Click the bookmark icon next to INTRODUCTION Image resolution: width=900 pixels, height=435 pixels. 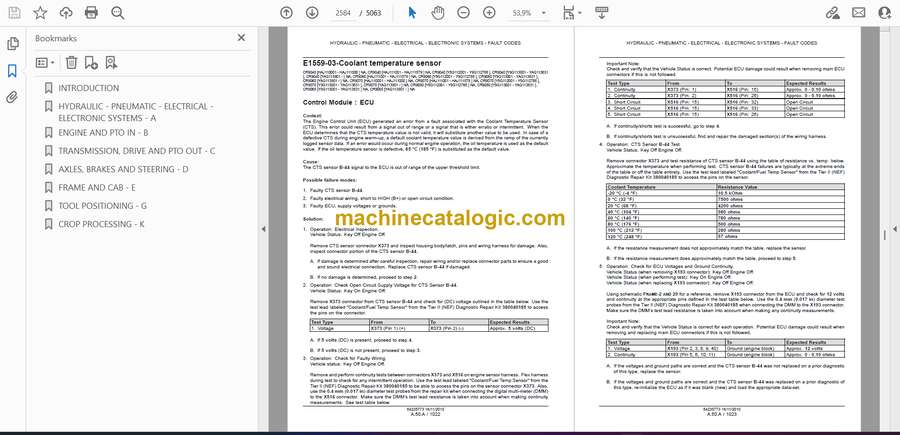tap(49, 88)
